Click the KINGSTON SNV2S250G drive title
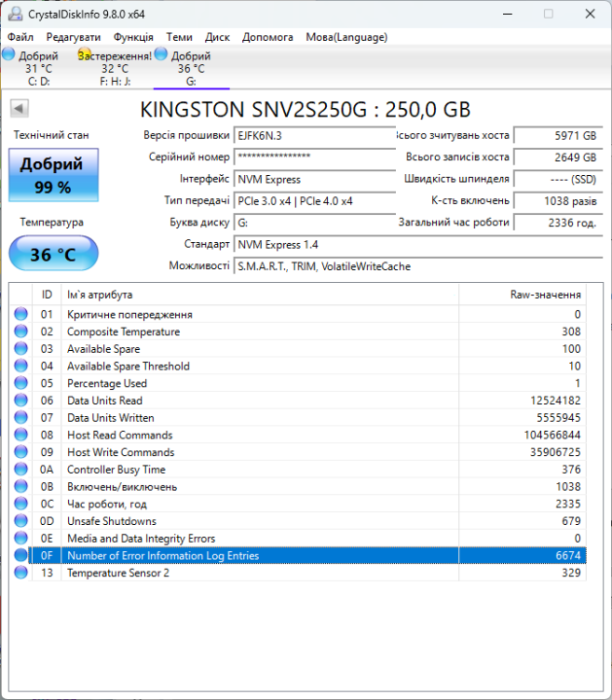612x700 pixels. (306, 109)
